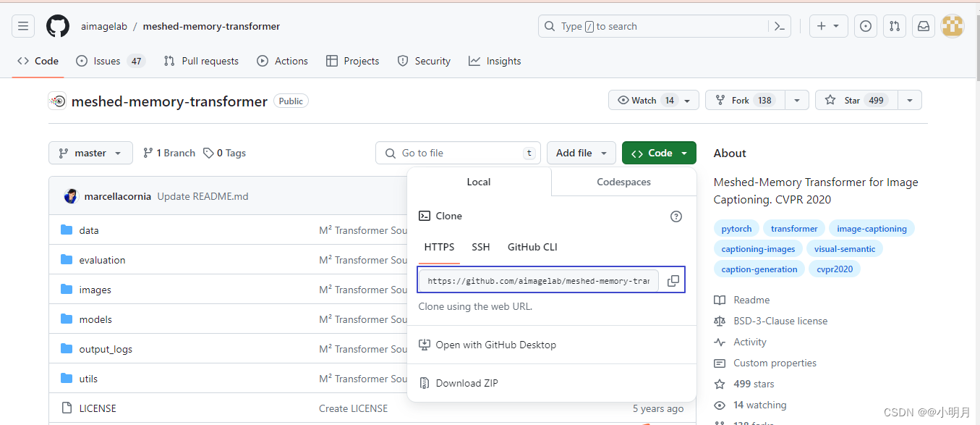Expand the dropdown arrow beside Fork
This screenshot has height=425, width=980.
(x=797, y=101)
